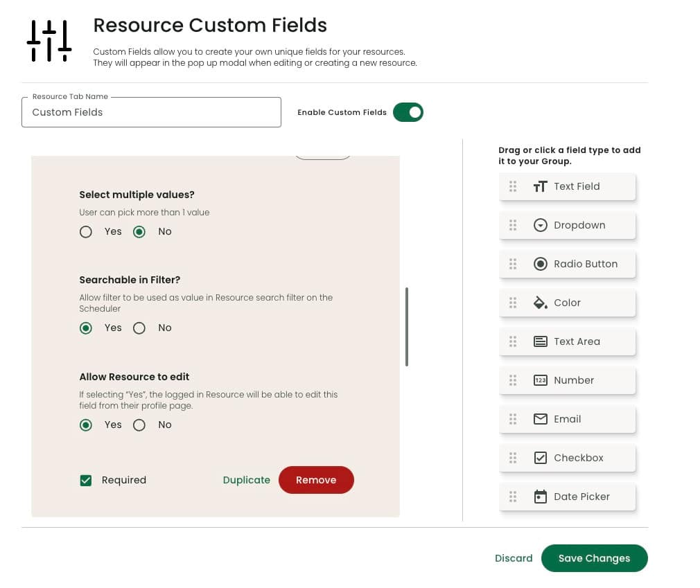This screenshot has height=588, width=700.
Task: Select the Radio Button field type icon
Action: coord(541,264)
